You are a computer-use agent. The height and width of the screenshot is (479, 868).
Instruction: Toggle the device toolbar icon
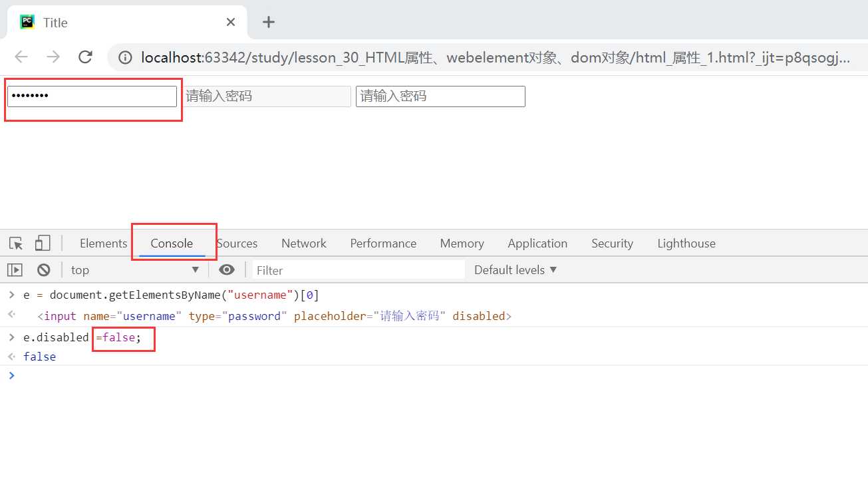[43, 243]
